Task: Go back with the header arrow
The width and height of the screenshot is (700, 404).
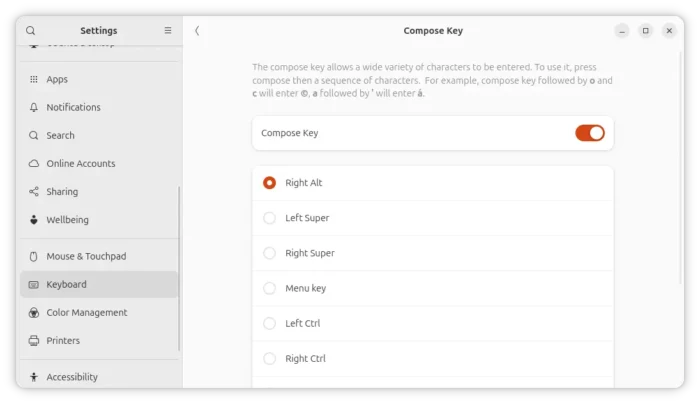Action: point(197,30)
